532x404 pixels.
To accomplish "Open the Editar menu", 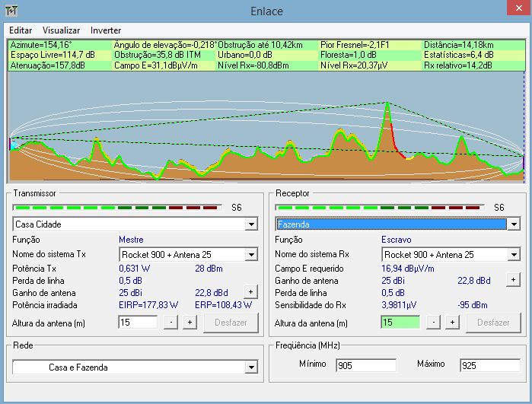I will click(x=21, y=30).
